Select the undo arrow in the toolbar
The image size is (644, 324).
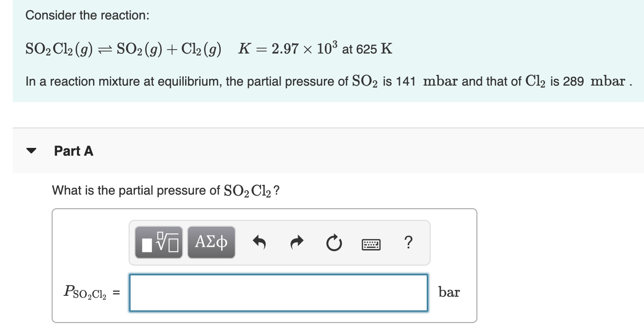click(x=259, y=242)
